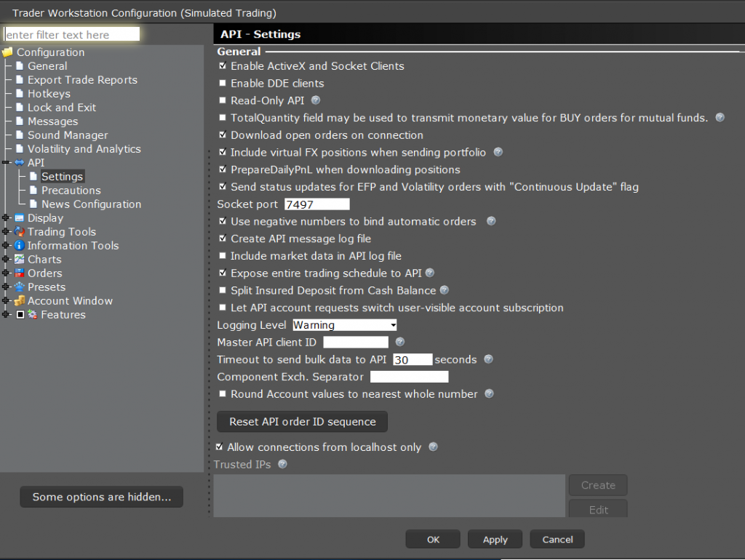Expand the Trading Tools node
This screenshot has width=745, height=560.
6,232
